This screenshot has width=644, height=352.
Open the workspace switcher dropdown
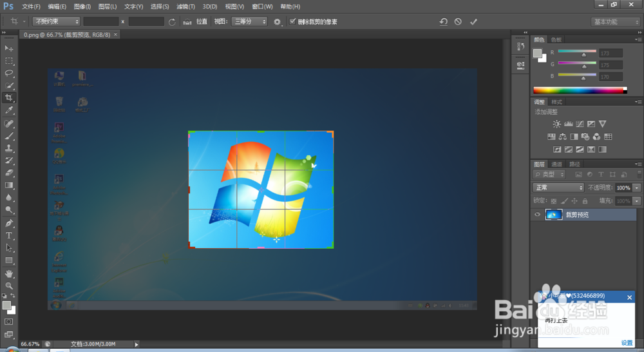(x=615, y=22)
